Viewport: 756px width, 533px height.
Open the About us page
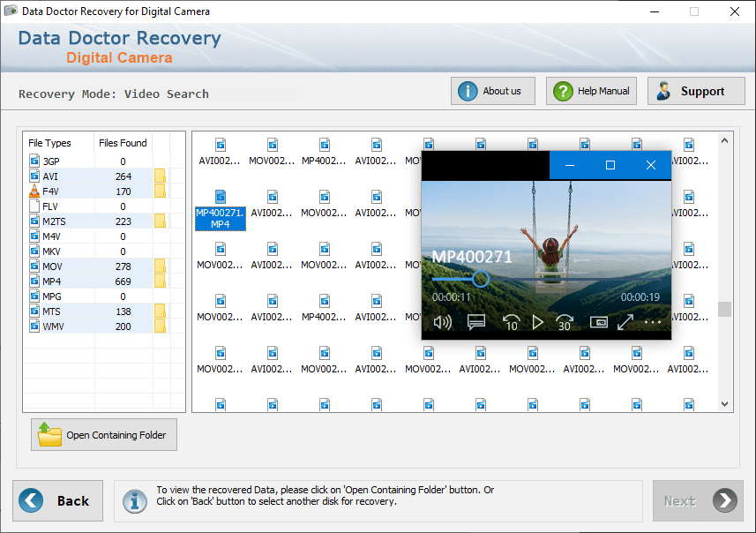point(493,91)
